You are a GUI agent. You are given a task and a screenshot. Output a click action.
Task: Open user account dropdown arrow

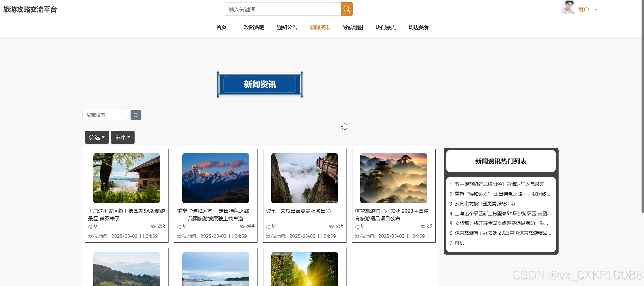tap(597, 10)
